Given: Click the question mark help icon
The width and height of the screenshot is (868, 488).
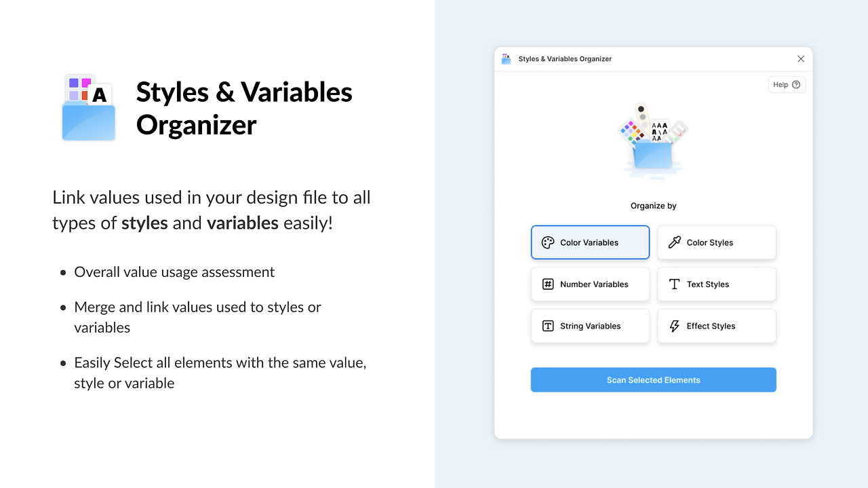Looking at the screenshot, I should [796, 85].
